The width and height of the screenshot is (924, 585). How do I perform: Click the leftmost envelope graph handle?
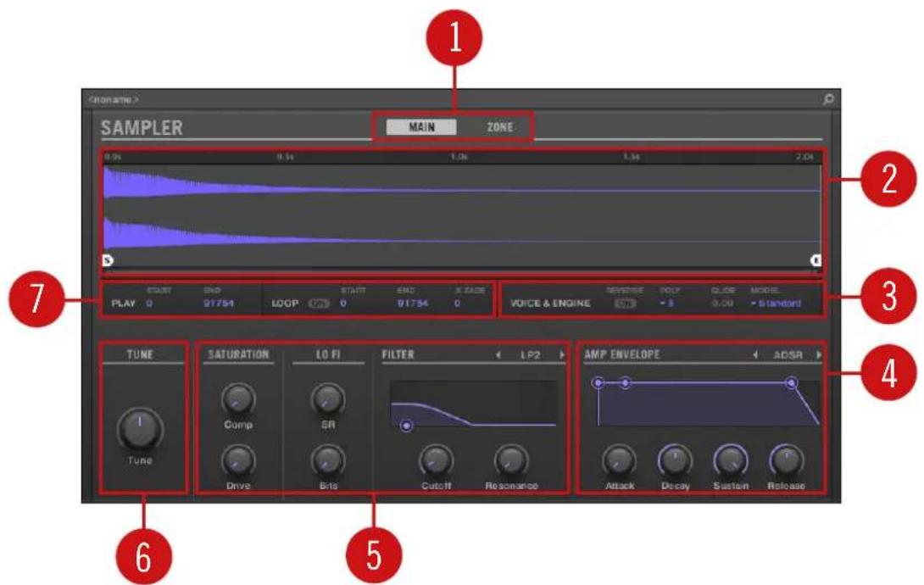598,383
